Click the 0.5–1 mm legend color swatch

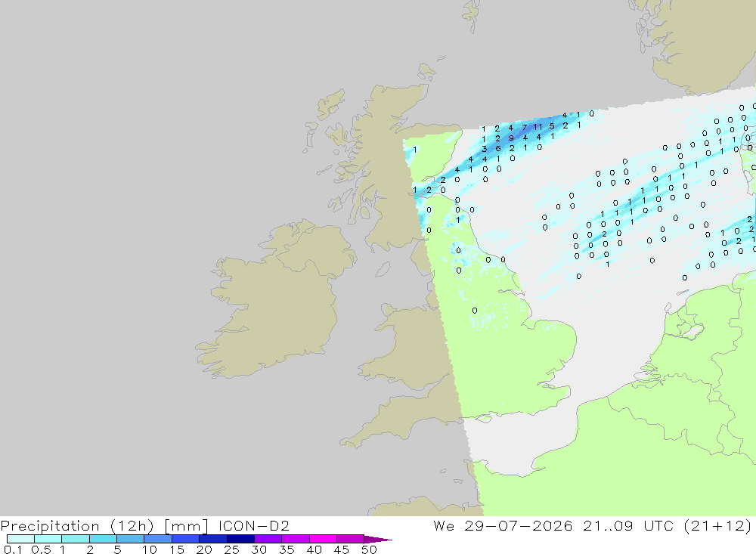pyautogui.click(x=48, y=539)
